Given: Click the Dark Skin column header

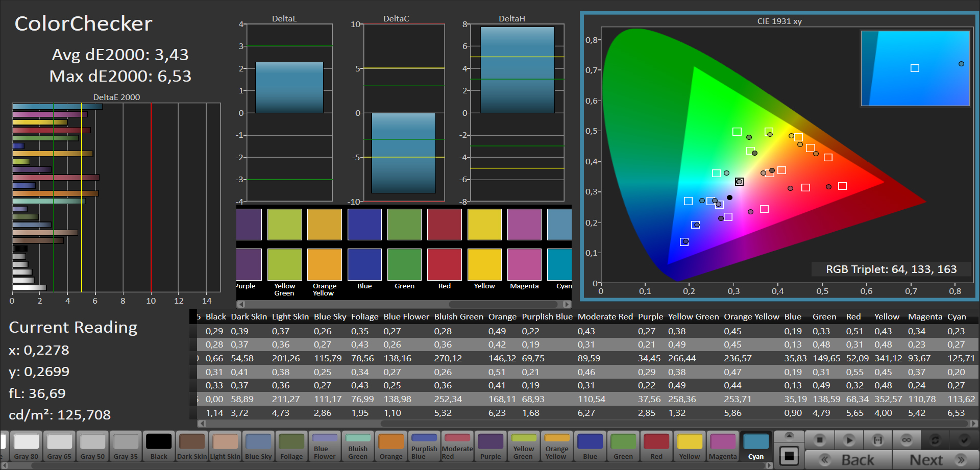Looking at the screenshot, I should [x=249, y=316].
